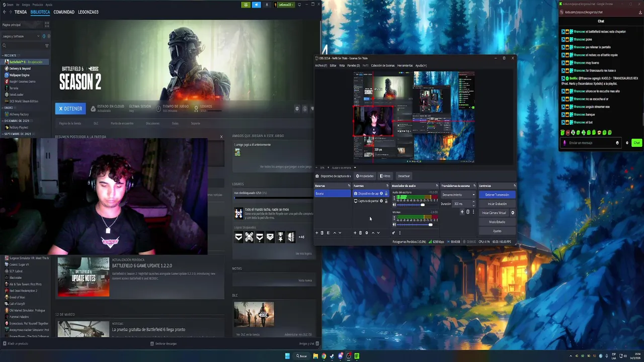Open Colección de Escenas menu in OBS

tap(383, 65)
